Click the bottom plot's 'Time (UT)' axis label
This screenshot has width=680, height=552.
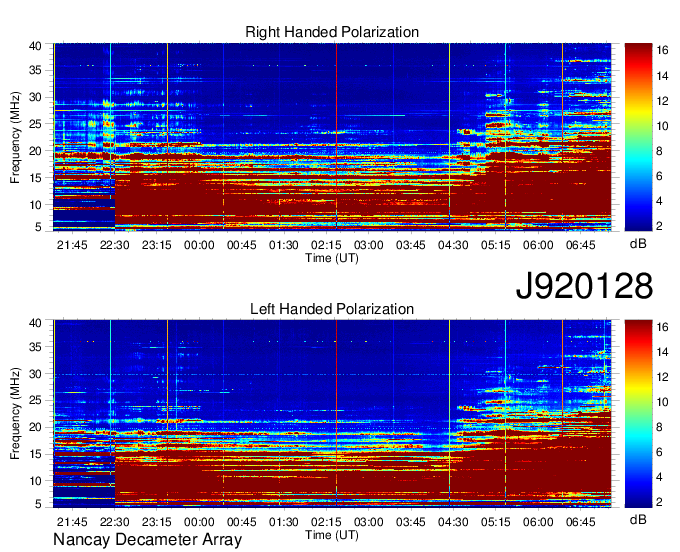332,535
